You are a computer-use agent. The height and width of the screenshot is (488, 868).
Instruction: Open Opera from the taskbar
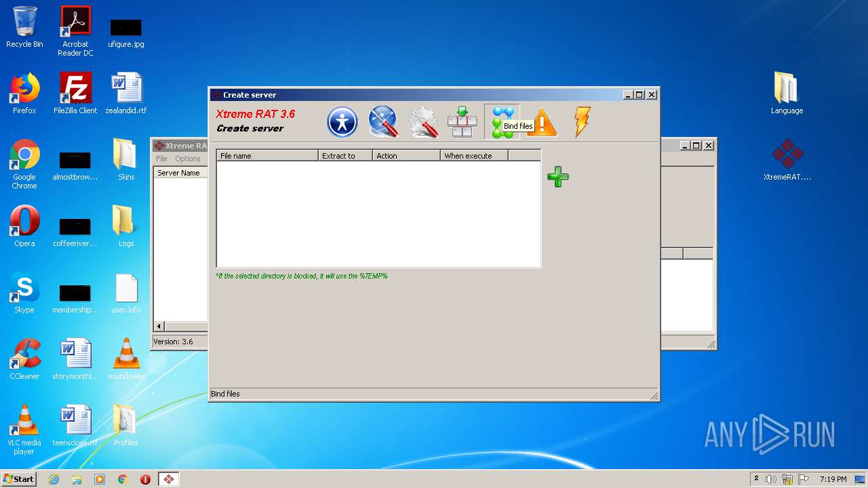coord(145,479)
